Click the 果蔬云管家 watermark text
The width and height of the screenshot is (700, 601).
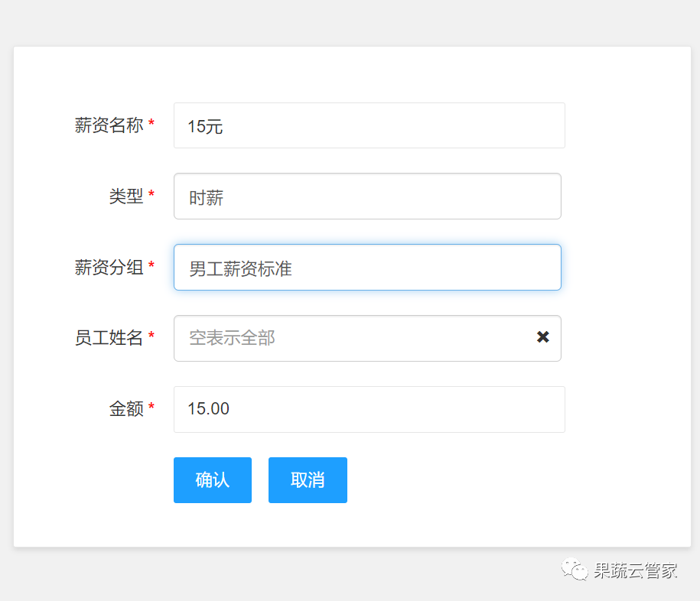(x=635, y=570)
